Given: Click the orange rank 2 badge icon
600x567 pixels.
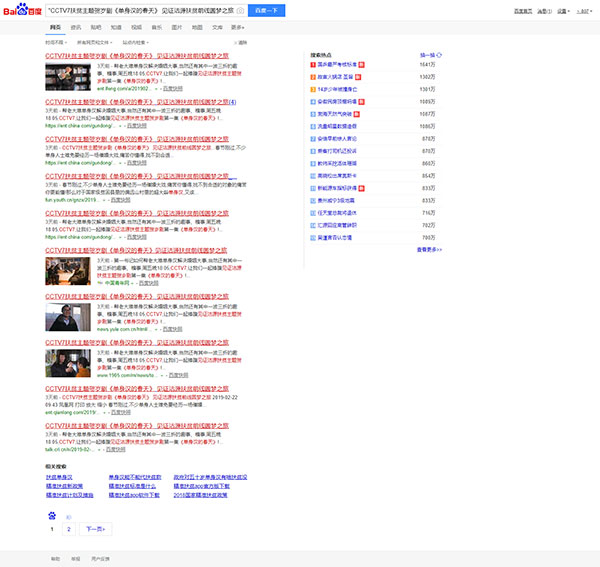Looking at the screenshot, I should [x=313, y=77].
